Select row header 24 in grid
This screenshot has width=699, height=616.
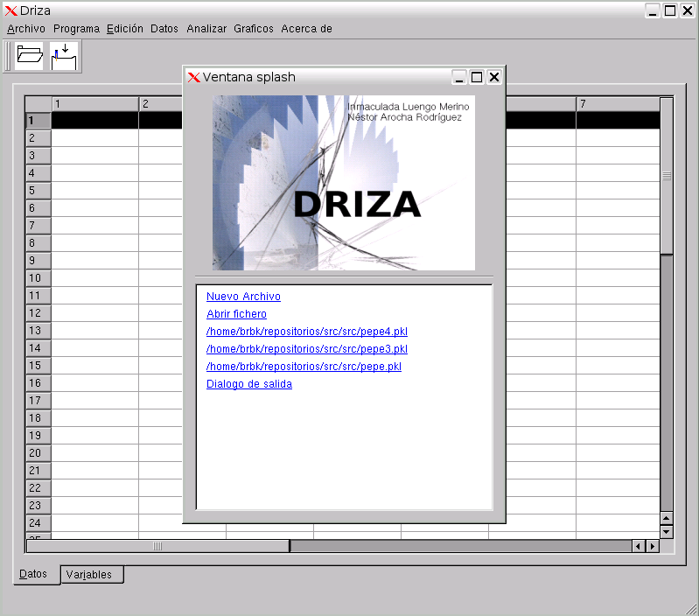click(38, 523)
